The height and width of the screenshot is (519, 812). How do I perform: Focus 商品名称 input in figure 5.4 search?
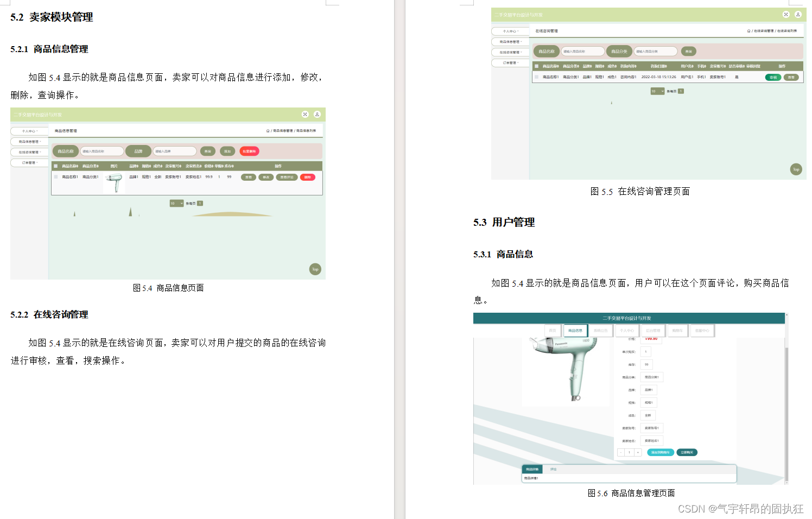pyautogui.click(x=102, y=151)
